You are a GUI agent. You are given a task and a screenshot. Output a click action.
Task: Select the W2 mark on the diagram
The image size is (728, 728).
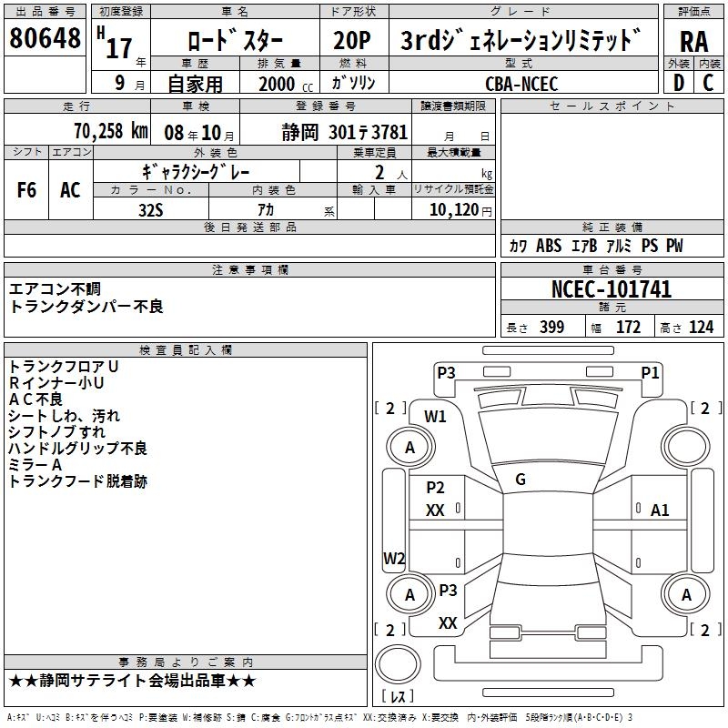[x=394, y=558]
